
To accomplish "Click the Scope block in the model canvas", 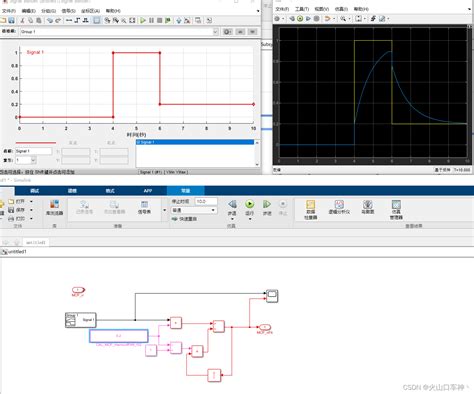I will (x=272, y=296).
